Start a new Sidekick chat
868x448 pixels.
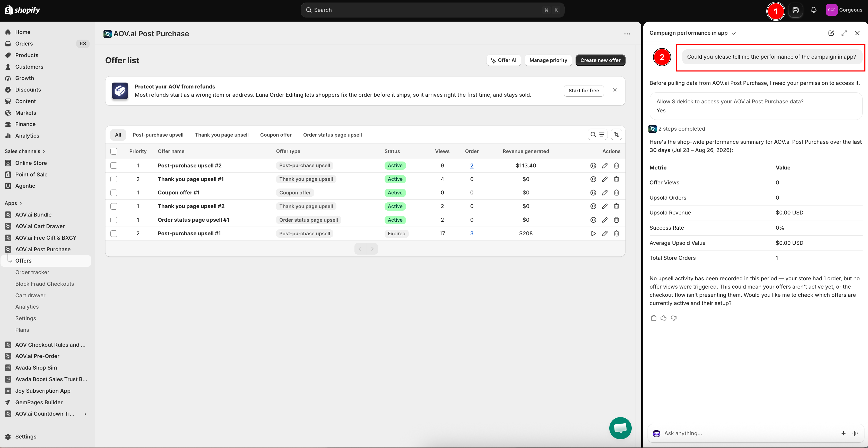(831, 33)
